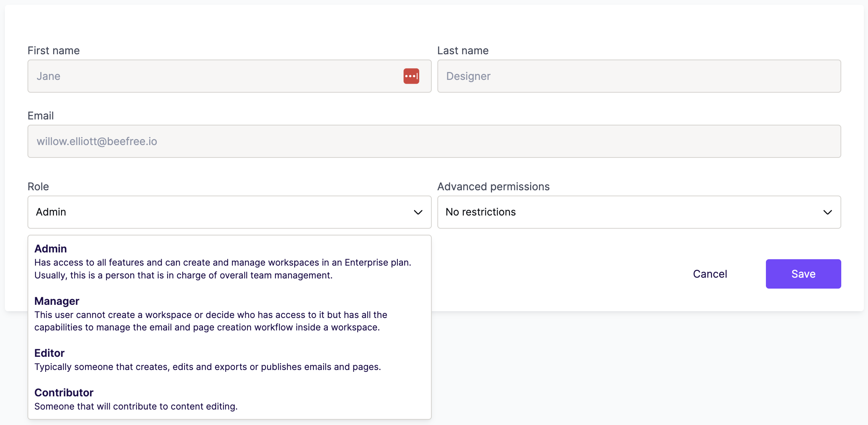Click the Email input field
This screenshot has width=868, height=425.
(x=434, y=141)
